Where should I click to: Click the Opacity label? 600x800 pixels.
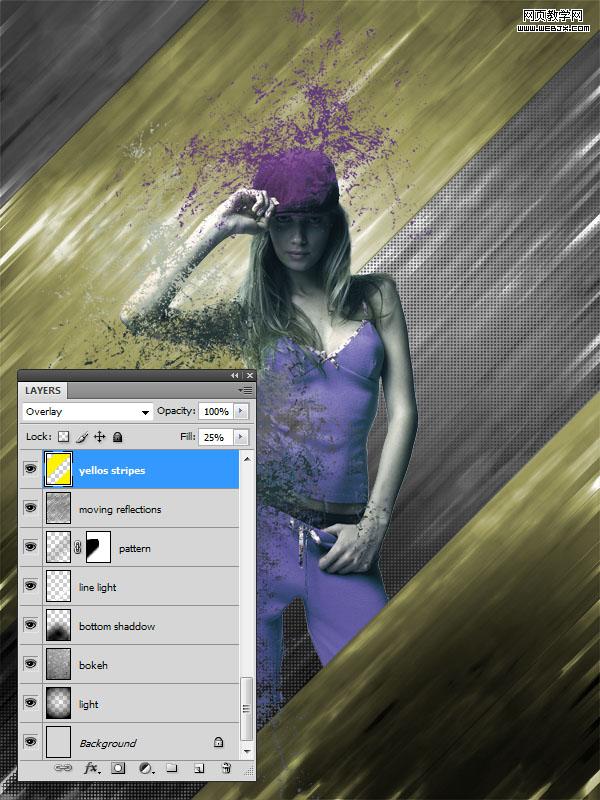176,411
